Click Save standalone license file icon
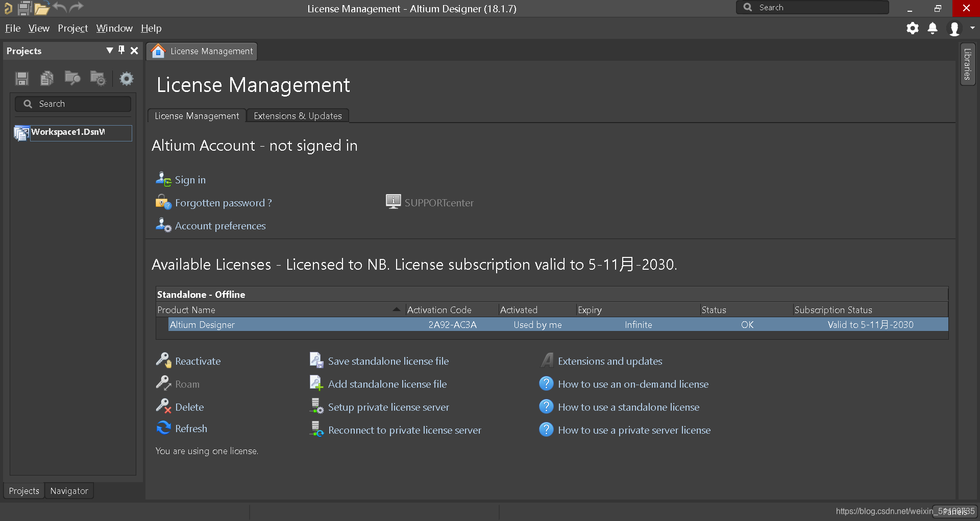This screenshot has height=521, width=980. (316, 361)
